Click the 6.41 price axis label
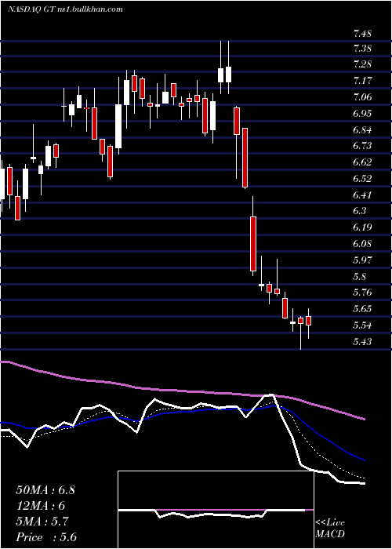This screenshot has width=392, height=549. pyautogui.click(x=362, y=195)
